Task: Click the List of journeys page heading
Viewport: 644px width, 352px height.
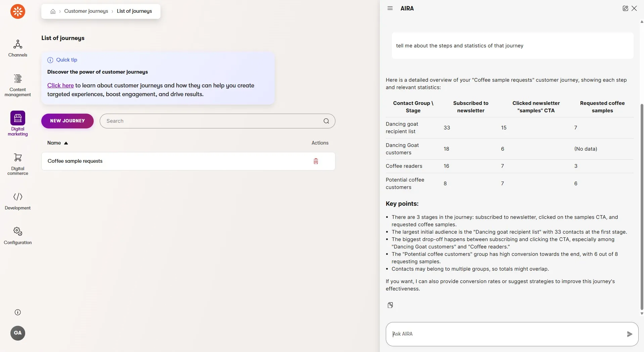Action: point(63,38)
